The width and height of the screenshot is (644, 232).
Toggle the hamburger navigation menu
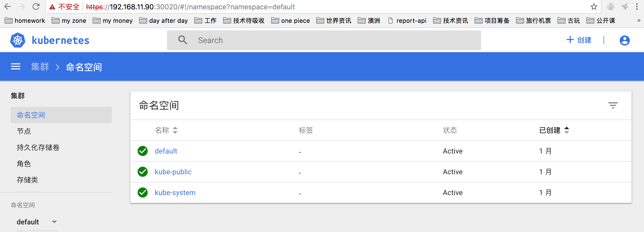(x=16, y=67)
